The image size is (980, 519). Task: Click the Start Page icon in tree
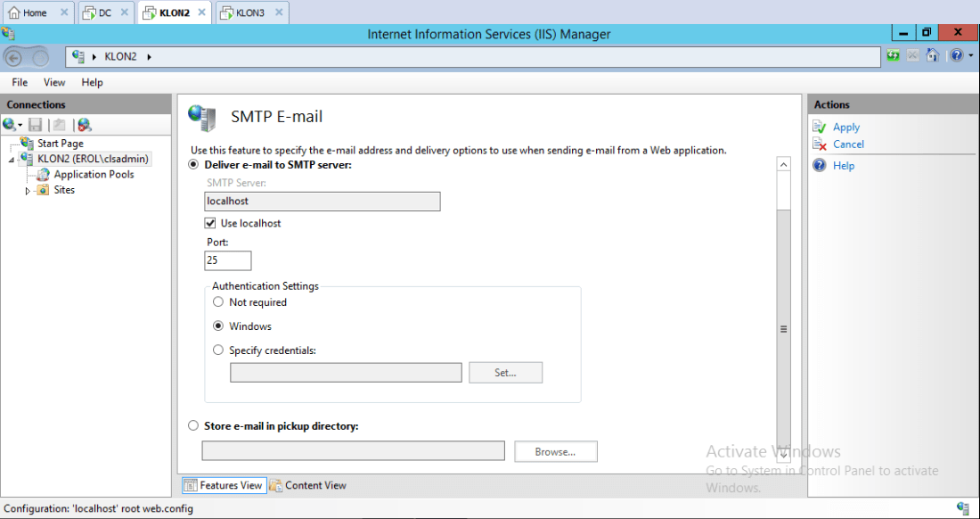tap(28, 144)
